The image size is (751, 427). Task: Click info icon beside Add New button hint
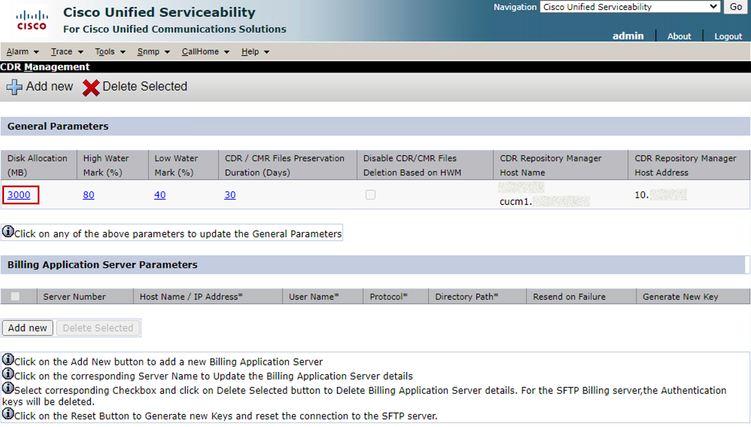[8, 359]
